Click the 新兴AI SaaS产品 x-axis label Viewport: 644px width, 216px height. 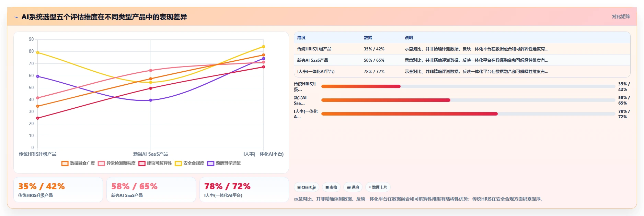point(151,154)
